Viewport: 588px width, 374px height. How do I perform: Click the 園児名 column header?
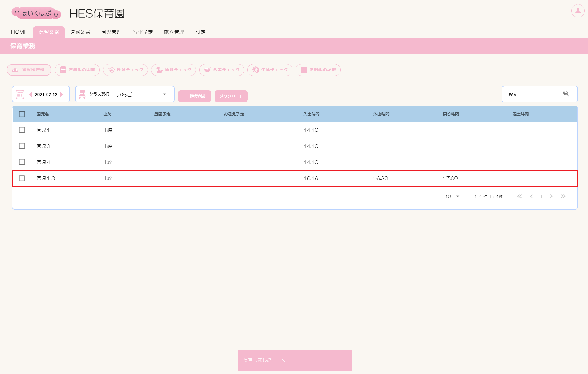pyautogui.click(x=43, y=114)
